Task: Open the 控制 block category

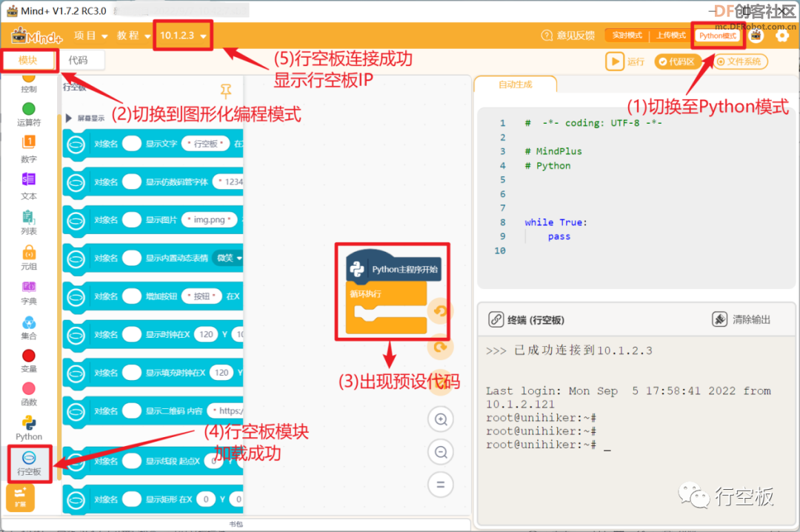Action: (29, 83)
